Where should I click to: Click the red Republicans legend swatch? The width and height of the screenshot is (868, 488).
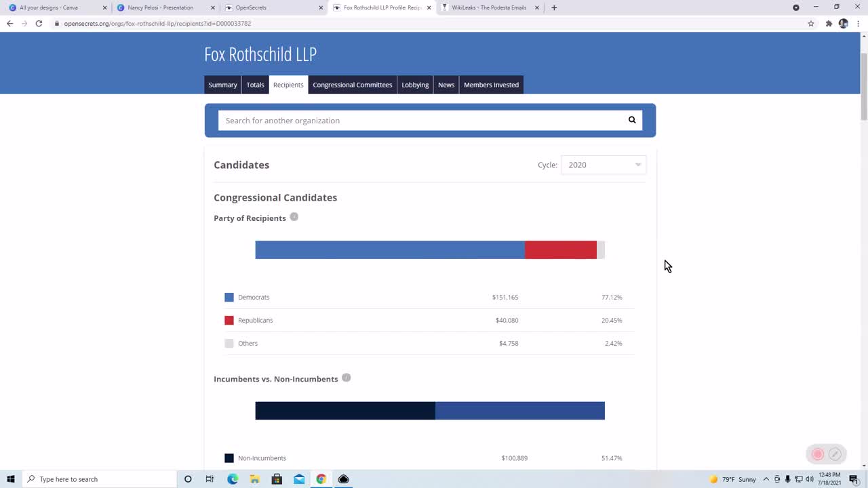pos(229,320)
